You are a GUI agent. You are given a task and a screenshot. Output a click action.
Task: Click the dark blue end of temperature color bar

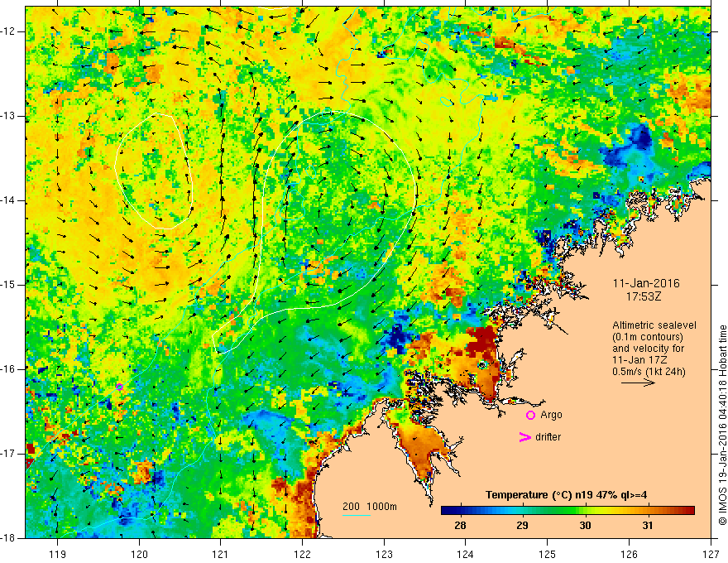click(x=447, y=511)
